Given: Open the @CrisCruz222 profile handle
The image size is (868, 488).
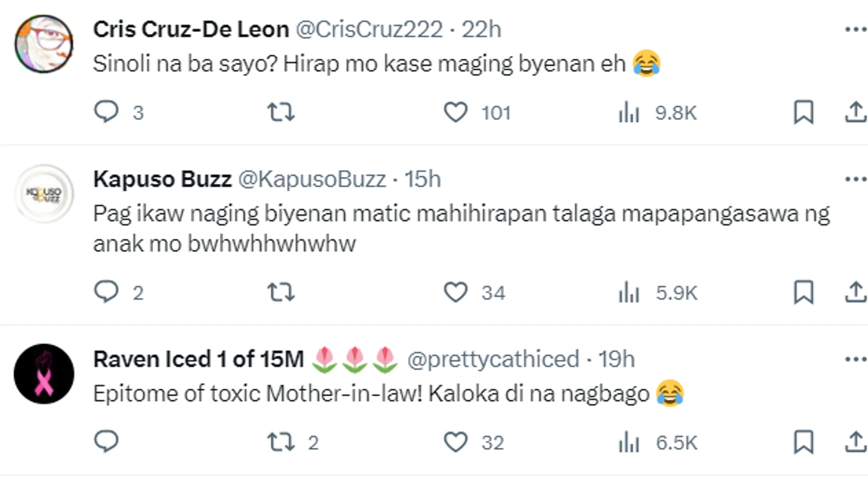Looking at the screenshot, I should pyautogui.click(x=369, y=30).
